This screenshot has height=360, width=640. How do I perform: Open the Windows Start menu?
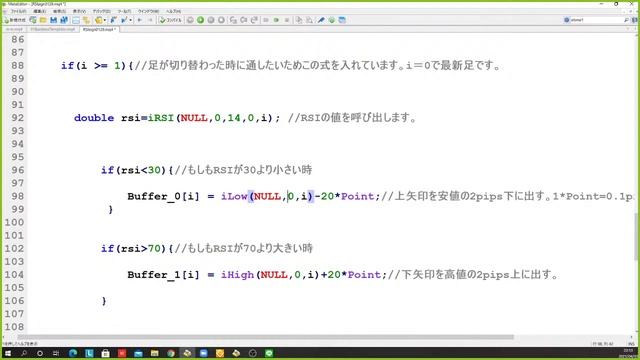[8, 353]
